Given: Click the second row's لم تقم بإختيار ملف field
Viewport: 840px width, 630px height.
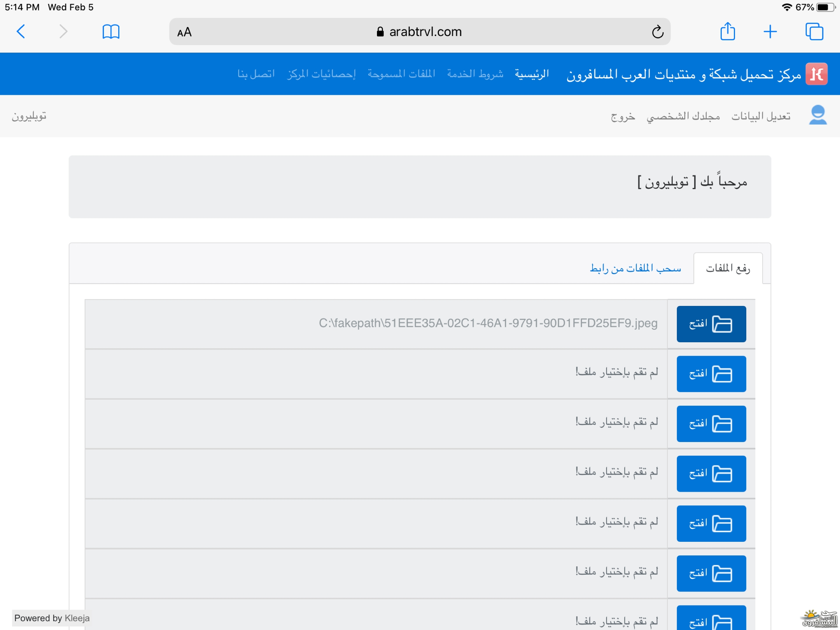Looking at the screenshot, I should 376,374.
